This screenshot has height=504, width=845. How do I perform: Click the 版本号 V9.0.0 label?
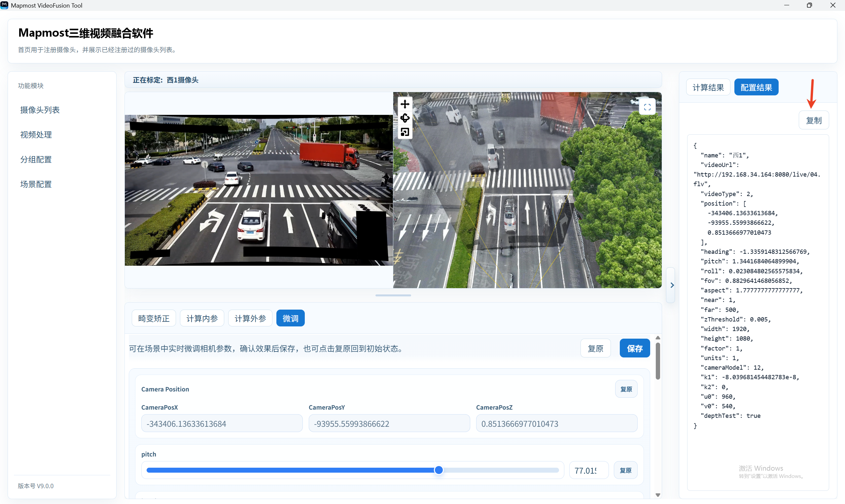(36, 486)
